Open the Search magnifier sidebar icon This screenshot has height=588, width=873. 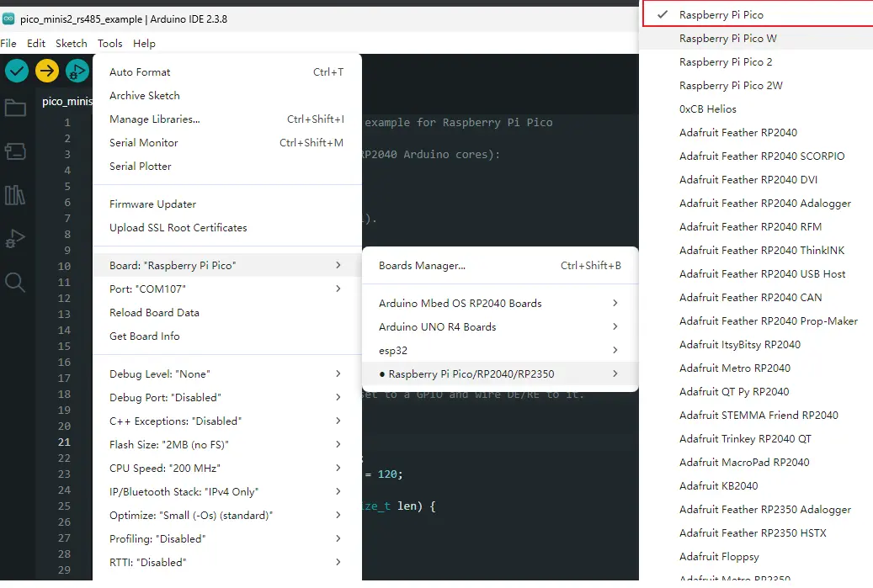tap(15, 282)
